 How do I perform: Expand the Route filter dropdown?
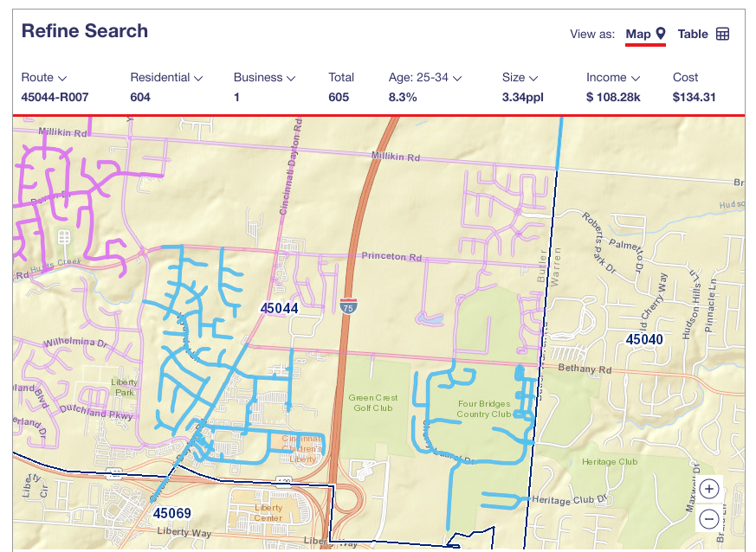click(x=61, y=77)
